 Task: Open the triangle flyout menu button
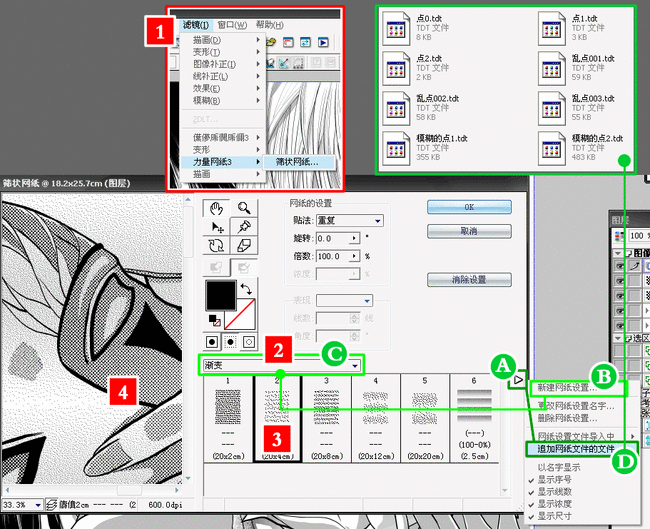(518, 379)
